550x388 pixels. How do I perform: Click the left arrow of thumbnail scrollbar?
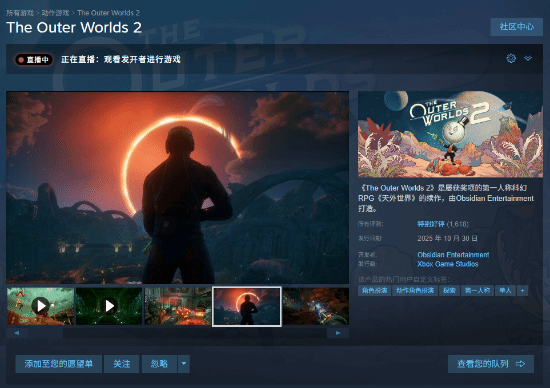(x=17, y=333)
